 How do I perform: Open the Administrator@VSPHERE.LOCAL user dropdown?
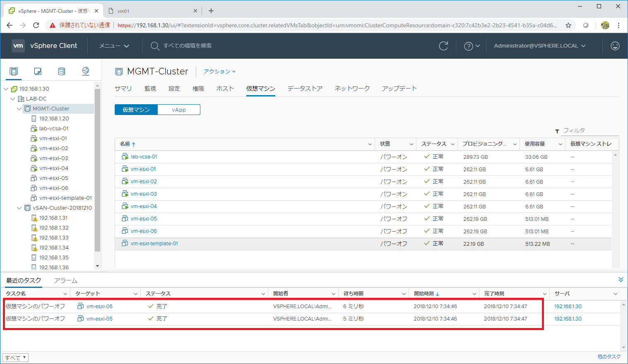tap(540, 46)
